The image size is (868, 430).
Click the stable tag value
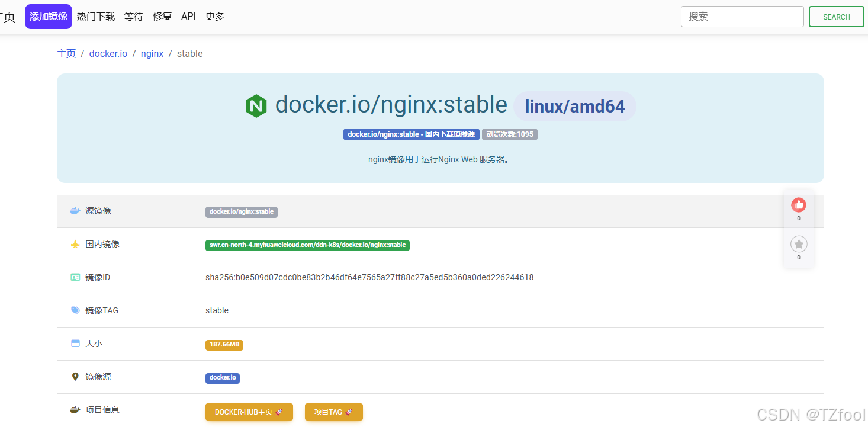point(217,310)
